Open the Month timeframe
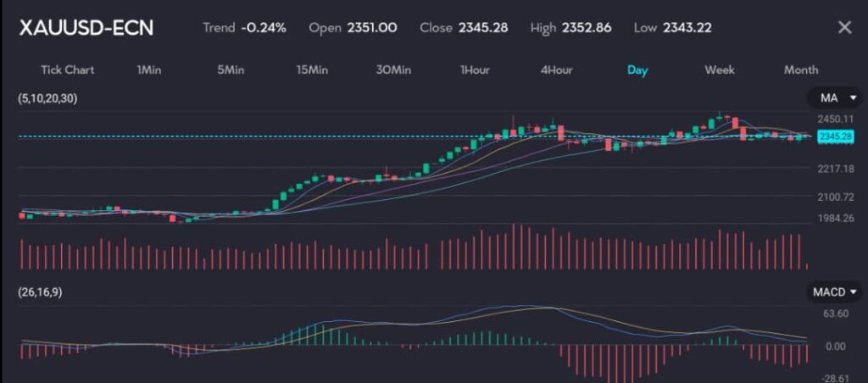The image size is (868, 383). pos(801,70)
